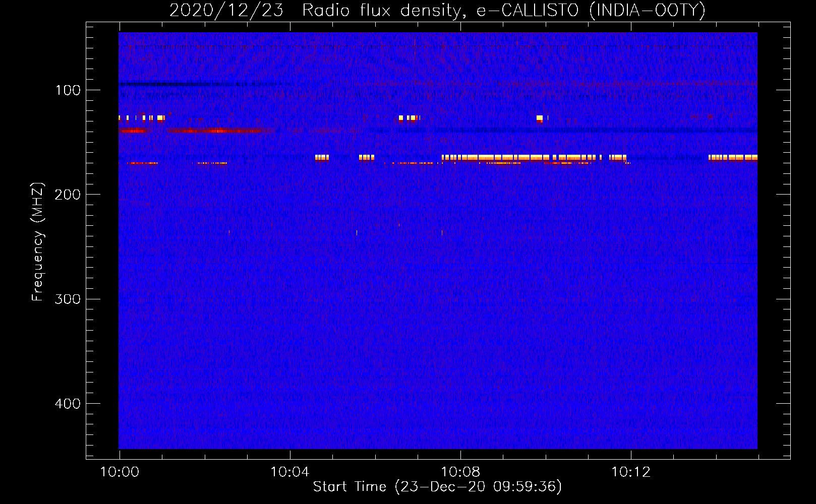The width and height of the screenshot is (816, 504).
Task: Click the 400 frequency tick label
Action: (x=68, y=404)
